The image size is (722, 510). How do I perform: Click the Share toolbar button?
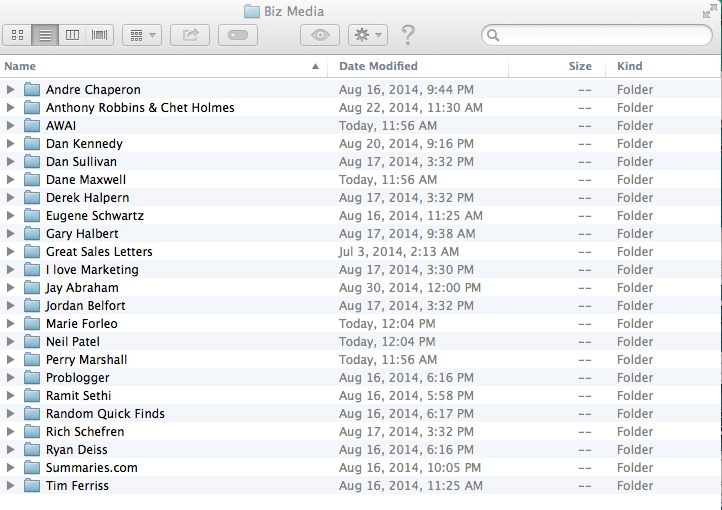[x=190, y=35]
